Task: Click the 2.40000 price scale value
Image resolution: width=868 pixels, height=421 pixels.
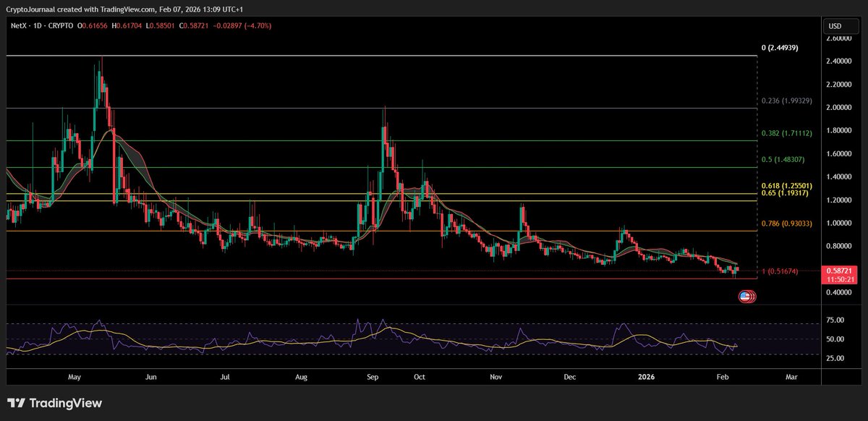Action: tap(838, 61)
